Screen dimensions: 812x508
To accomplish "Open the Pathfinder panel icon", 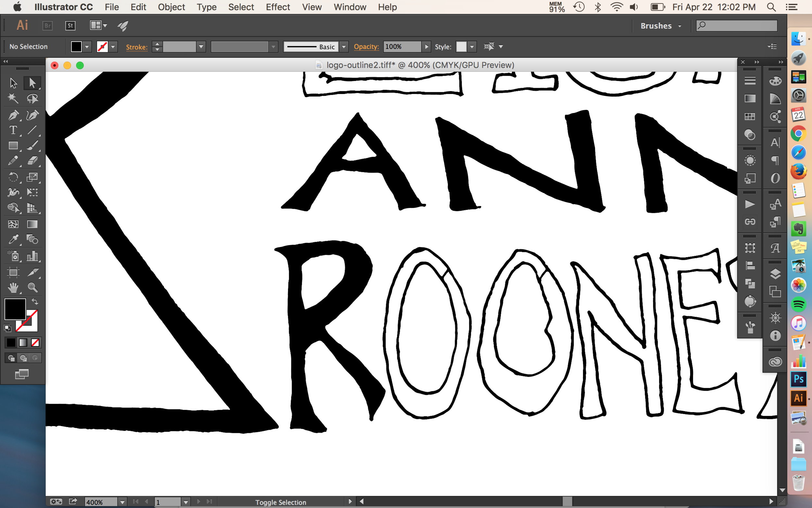I will [x=750, y=284].
